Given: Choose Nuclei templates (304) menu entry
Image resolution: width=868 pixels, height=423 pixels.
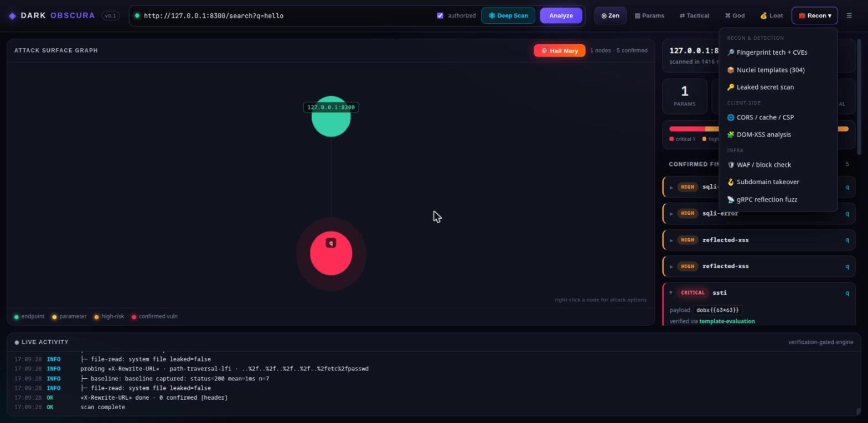Looking at the screenshot, I should 778,70.
